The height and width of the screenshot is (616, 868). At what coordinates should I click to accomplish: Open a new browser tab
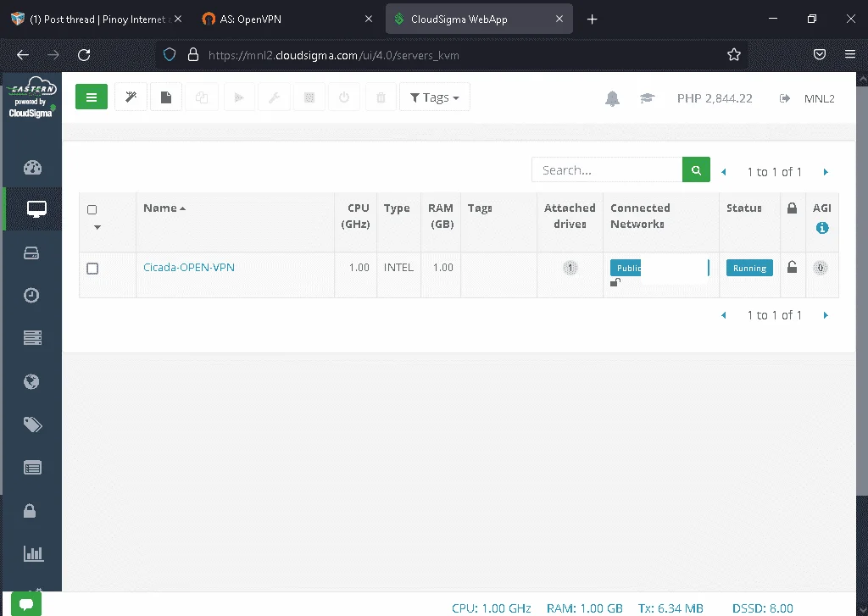tap(592, 19)
